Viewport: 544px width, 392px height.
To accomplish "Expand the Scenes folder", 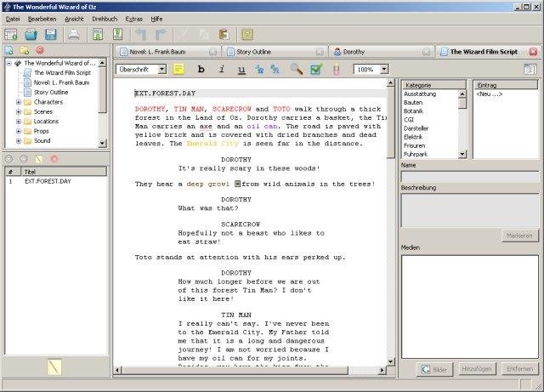I will point(19,111).
